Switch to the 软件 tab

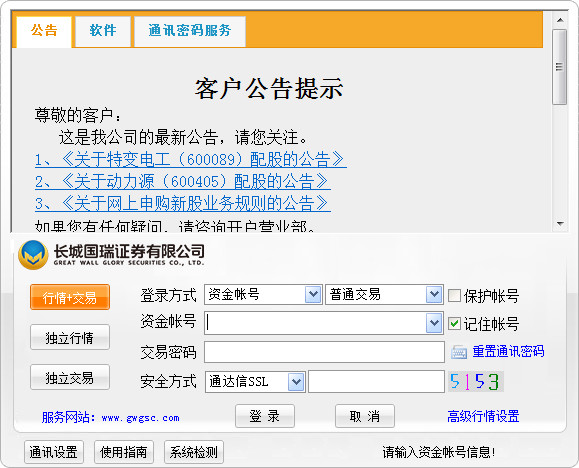103,31
